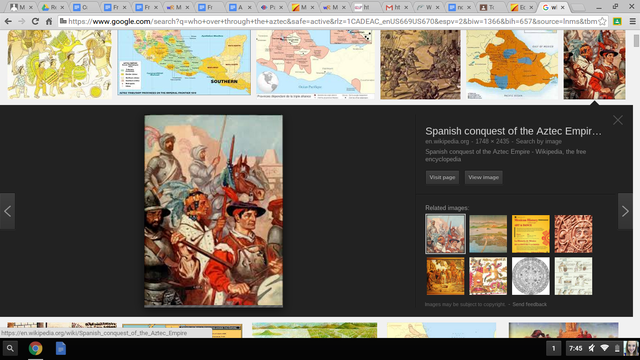Click the 7:45 clock in the tray
The width and height of the screenshot is (640, 360).
coord(576,349)
